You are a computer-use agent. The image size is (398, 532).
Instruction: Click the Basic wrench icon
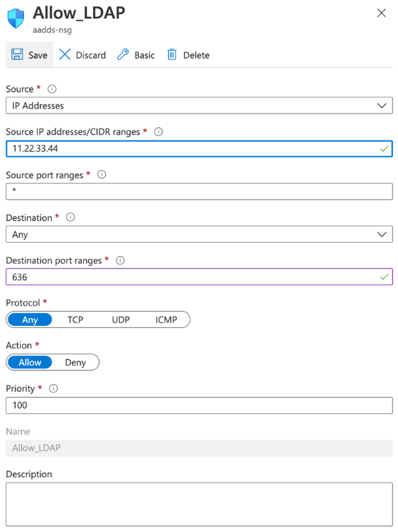click(123, 54)
